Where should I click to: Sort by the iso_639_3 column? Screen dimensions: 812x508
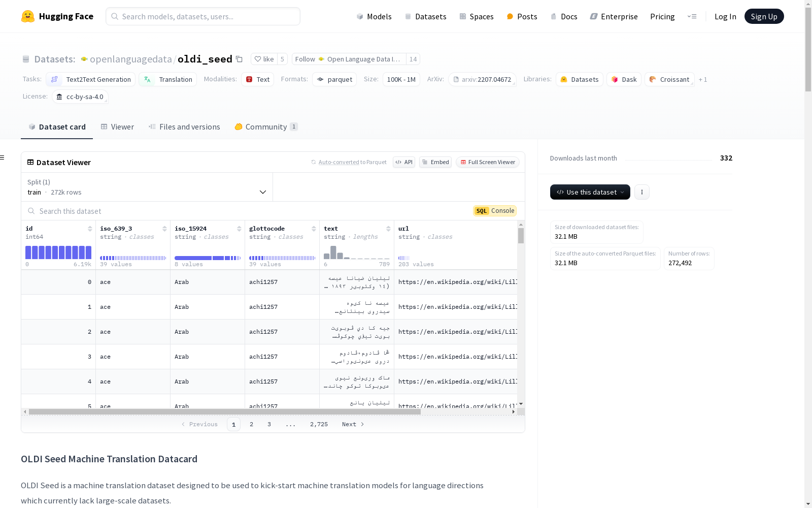point(164,229)
